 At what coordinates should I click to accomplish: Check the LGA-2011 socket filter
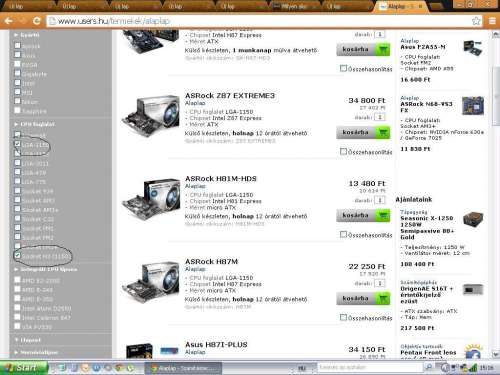point(17,163)
